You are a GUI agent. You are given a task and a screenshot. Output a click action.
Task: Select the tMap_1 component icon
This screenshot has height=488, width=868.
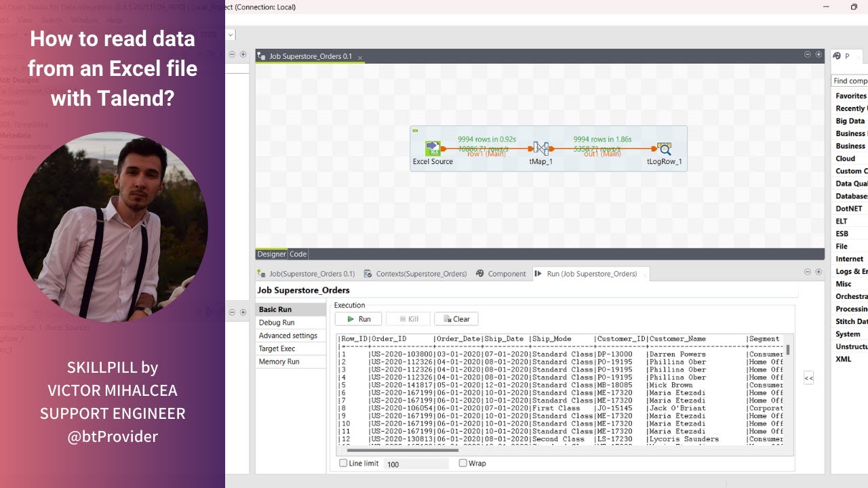[x=540, y=148]
